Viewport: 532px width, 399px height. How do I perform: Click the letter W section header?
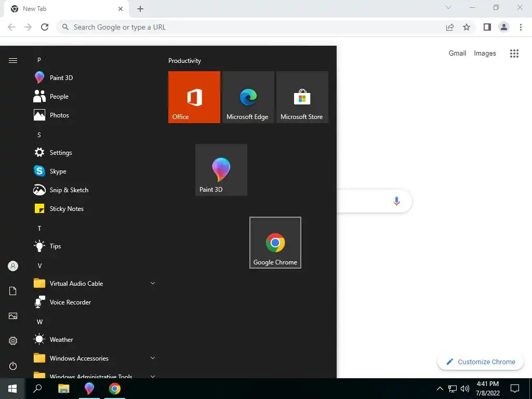(x=39, y=322)
